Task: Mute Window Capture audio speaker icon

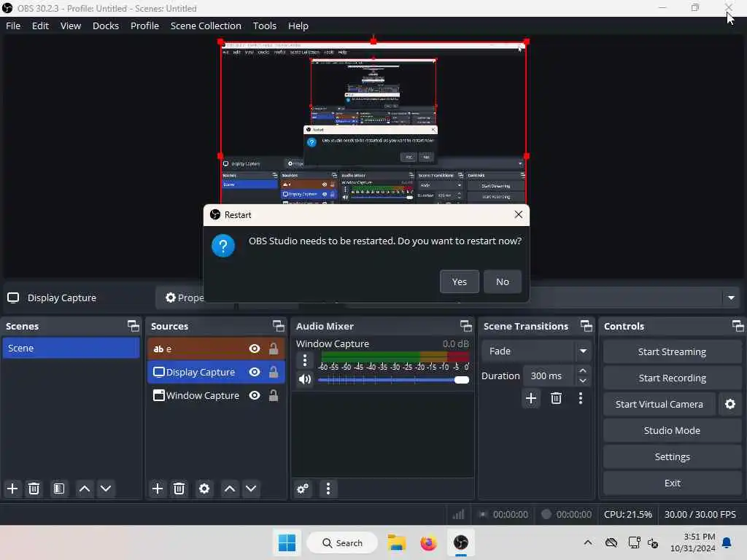Action: pyautogui.click(x=305, y=379)
